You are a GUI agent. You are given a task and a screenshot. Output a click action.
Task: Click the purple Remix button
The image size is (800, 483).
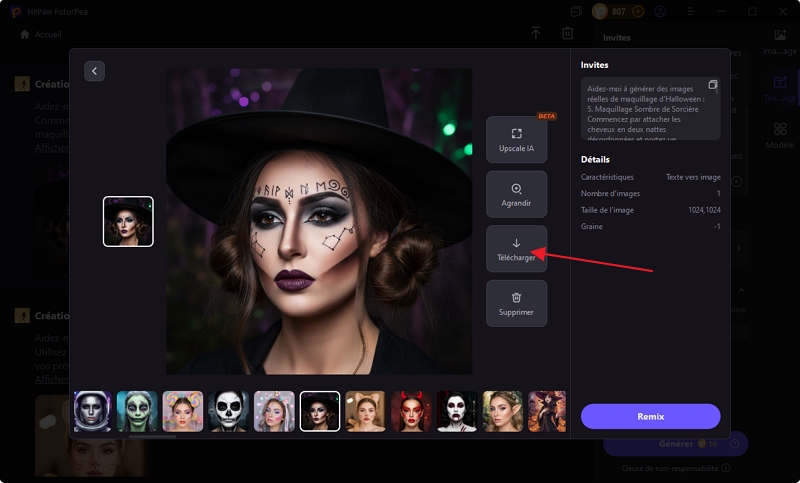tap(651, 417)
